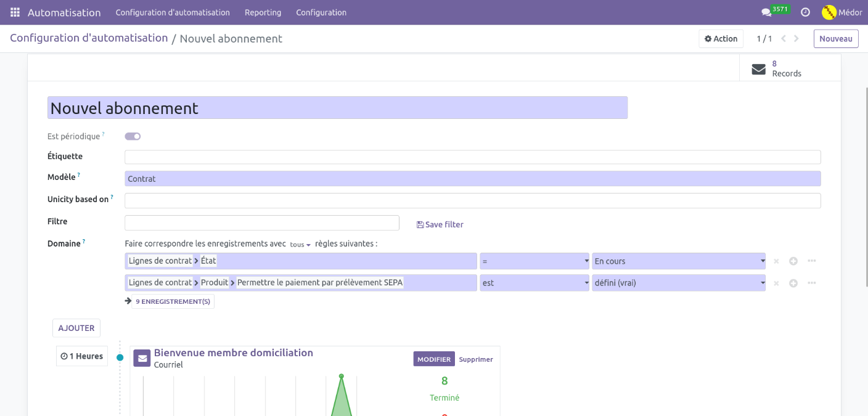The height and width of the screenshot is (416, 868).
Task: Click the 'Lignes de contrat > État' field path
Action: click(x=301, y=261)
